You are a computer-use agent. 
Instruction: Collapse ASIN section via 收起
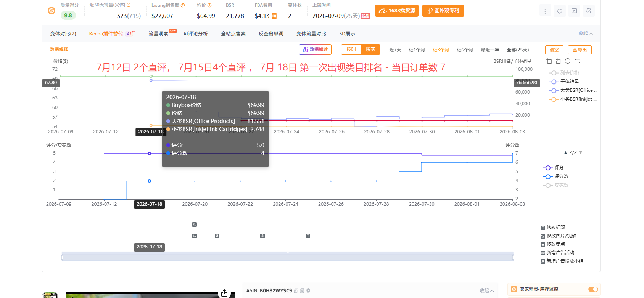[487, 291]
